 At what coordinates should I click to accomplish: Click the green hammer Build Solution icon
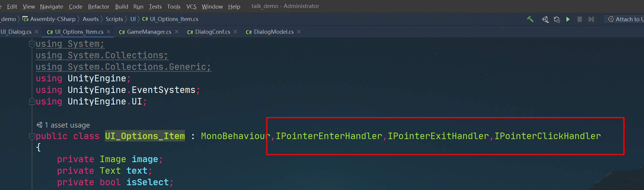point(530,19)
